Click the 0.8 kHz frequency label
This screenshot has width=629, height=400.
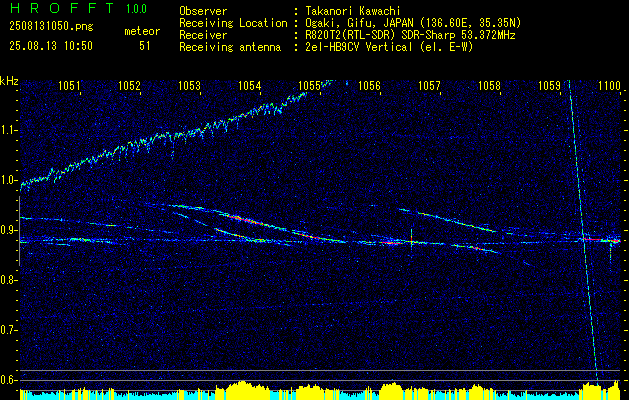(8, 280)
